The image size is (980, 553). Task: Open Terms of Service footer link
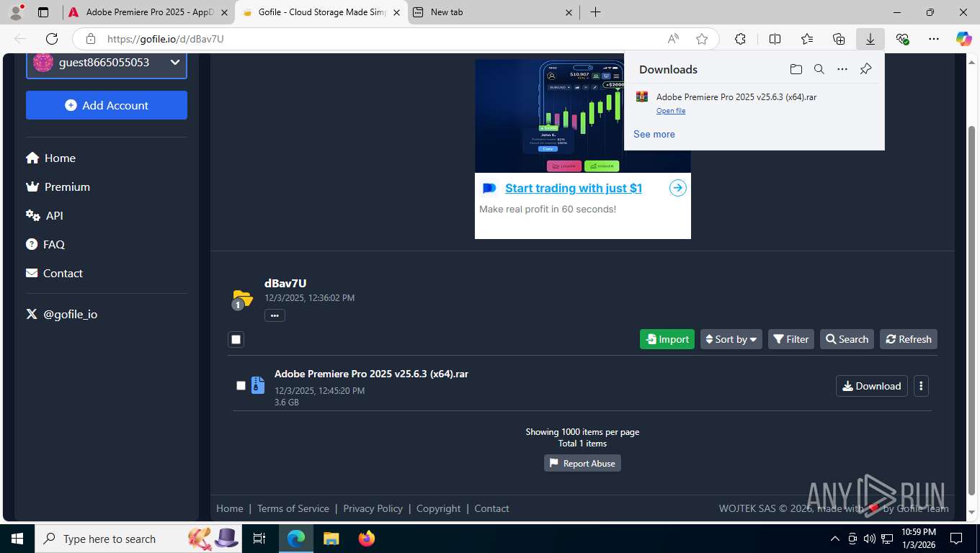293,508
